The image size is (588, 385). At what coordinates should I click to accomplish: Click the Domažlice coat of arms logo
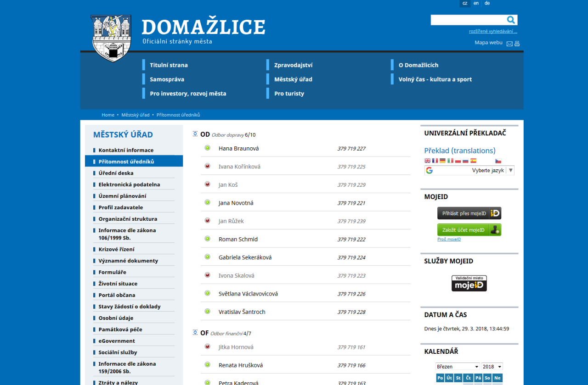click(111, 38)
